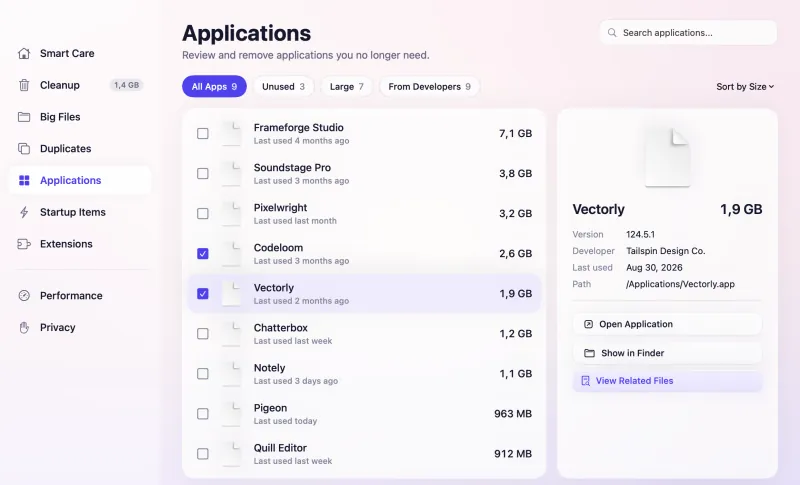The width and height of the screenshot is (800, 485).
Task: Check the Pigeon checkbox
Action: [x=203, y=414]
